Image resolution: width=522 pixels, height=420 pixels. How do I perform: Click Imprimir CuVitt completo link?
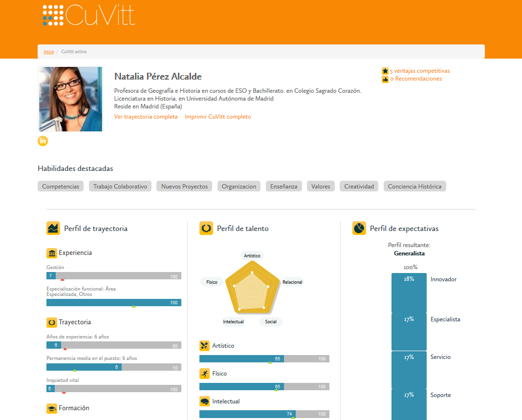pos(217,117)
